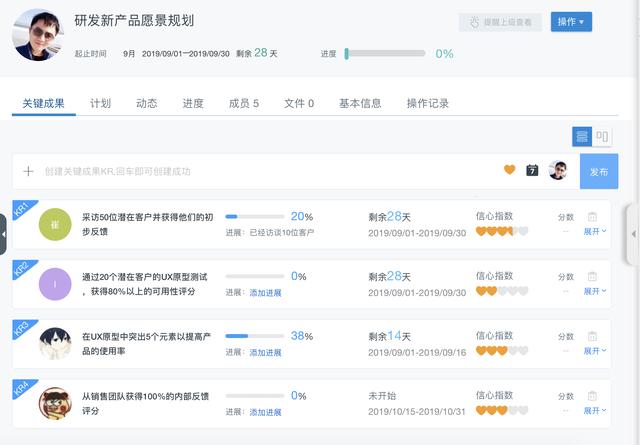The width and height of the screenshot is (640, 445).
Task: Set KR2 confidence hearts rating
Action: pos(502,291)
